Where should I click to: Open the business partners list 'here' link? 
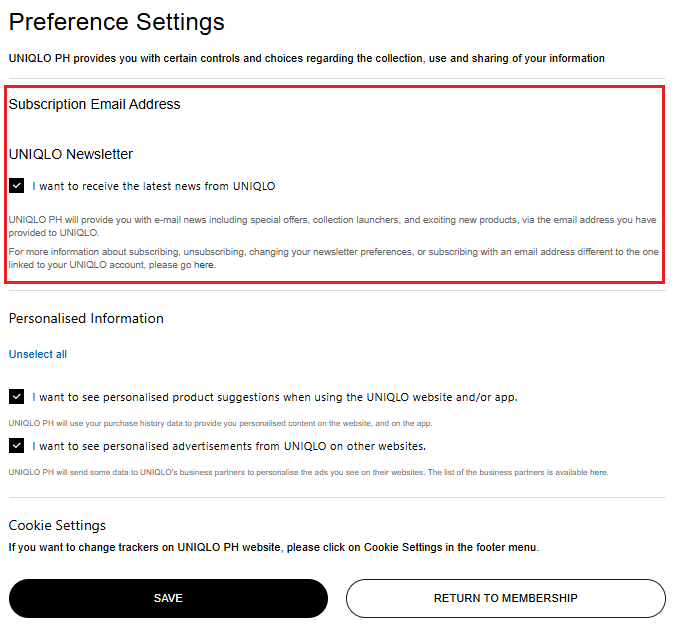pos(598,472)
